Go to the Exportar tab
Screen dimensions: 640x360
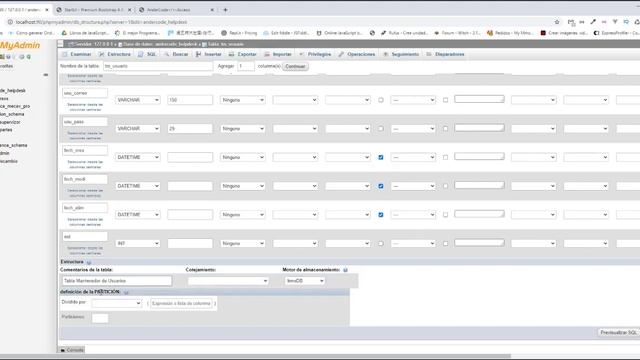(243, 54)
